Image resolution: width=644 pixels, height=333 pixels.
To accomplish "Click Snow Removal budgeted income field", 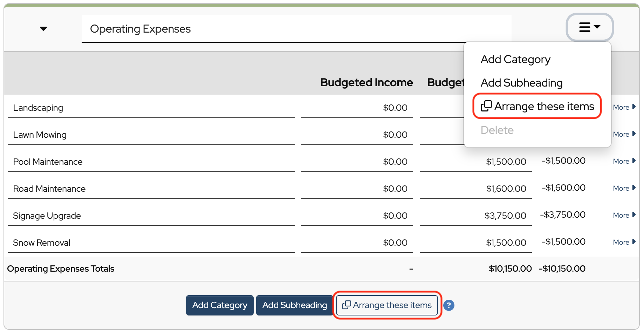I will click(357, 243).
